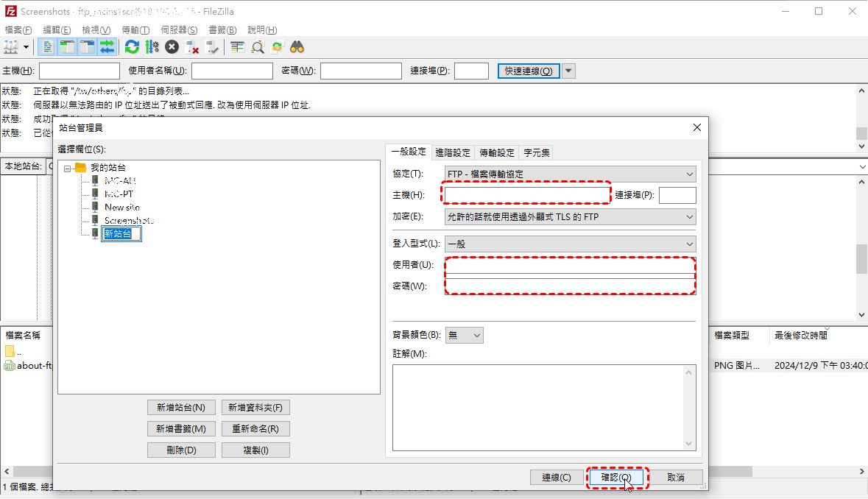Screen dimensions: 868x499
Task: Click the 連線(C) connect button
Action: tap(557, 478)
